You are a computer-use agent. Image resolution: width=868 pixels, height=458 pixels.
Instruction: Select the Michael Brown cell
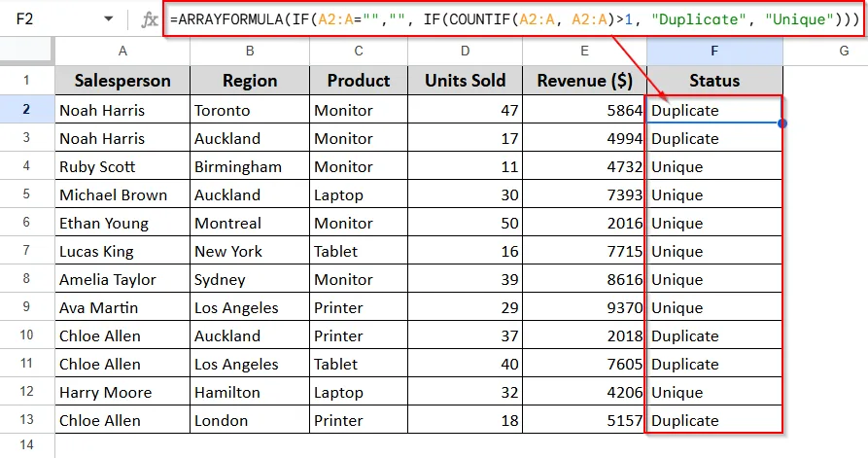pos(122,194)
